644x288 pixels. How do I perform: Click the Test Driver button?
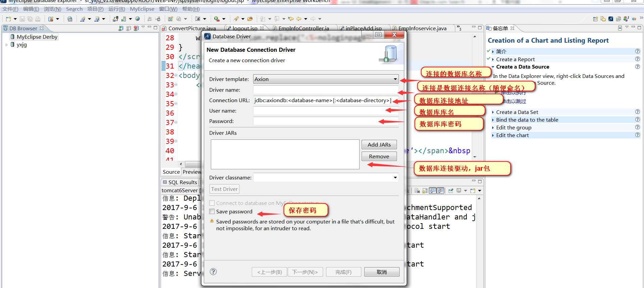224,189
